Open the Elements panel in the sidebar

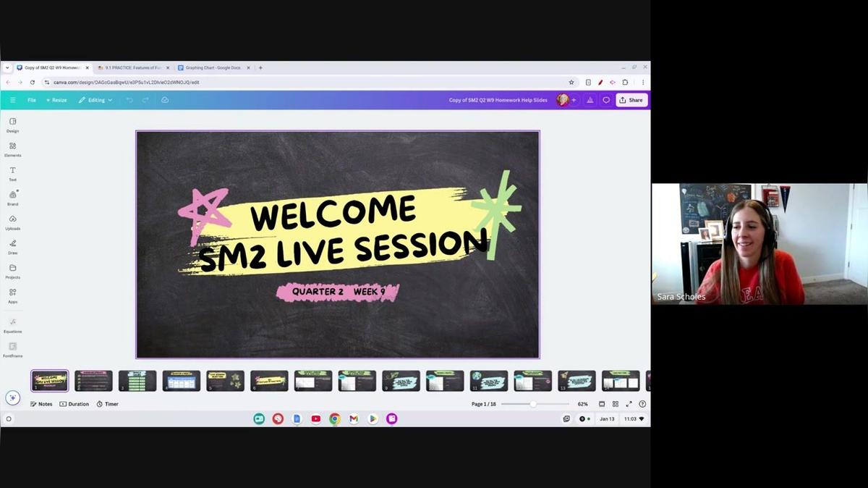click(12, 148)
